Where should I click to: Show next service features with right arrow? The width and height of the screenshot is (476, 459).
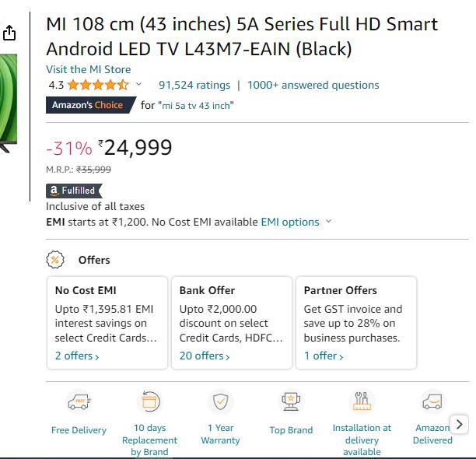tap(460, 424)
